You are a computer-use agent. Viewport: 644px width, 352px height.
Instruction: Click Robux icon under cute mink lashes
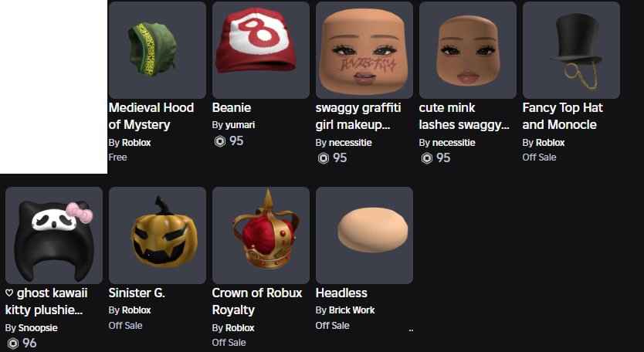427,158
